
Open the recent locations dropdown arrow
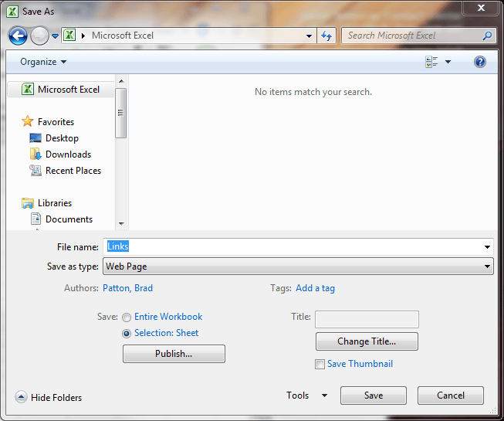click(x=56, y=36)
